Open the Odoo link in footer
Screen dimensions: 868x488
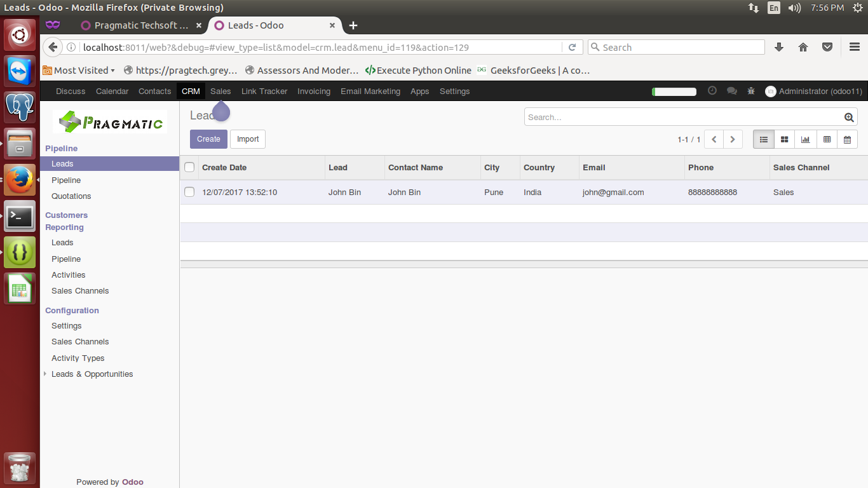[133, 482]
